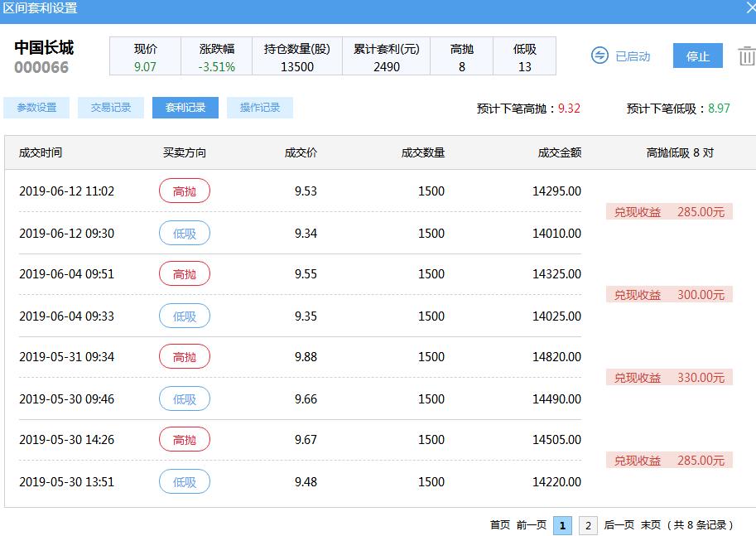Screen dimensions: 756x536
Task: Click the 兑现收益 285.00元 top entry
Action: click(669, 211)
